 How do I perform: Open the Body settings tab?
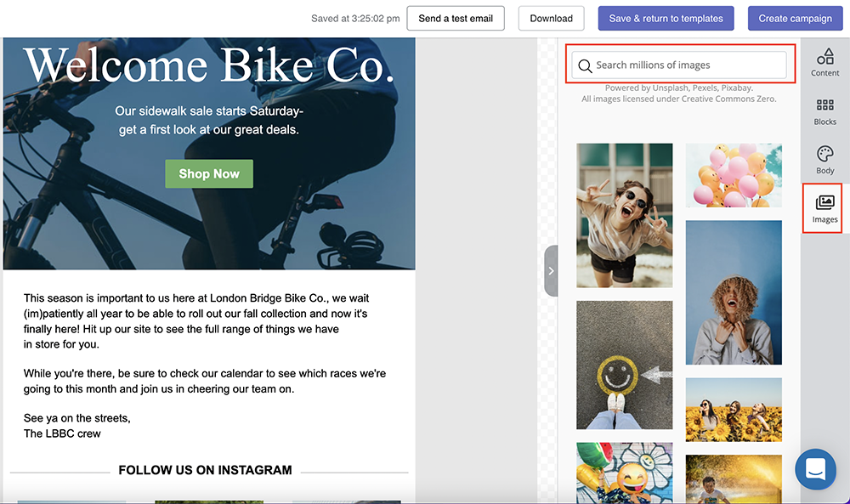click(824, 160)
